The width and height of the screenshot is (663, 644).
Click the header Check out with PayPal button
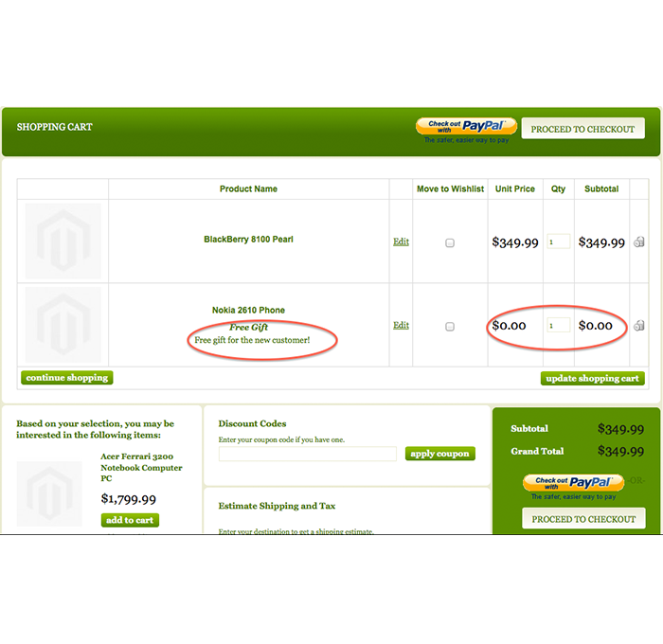pos(466,126)
